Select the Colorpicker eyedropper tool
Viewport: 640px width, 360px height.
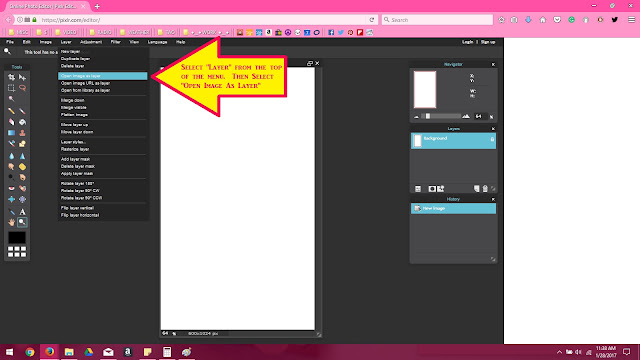[11, 211]
